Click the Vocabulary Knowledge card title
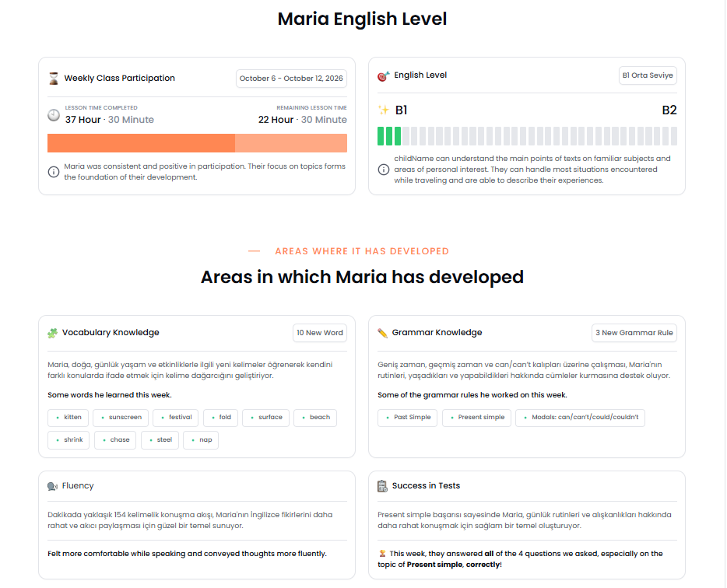727x588 pixels. [x=111, y=333]
